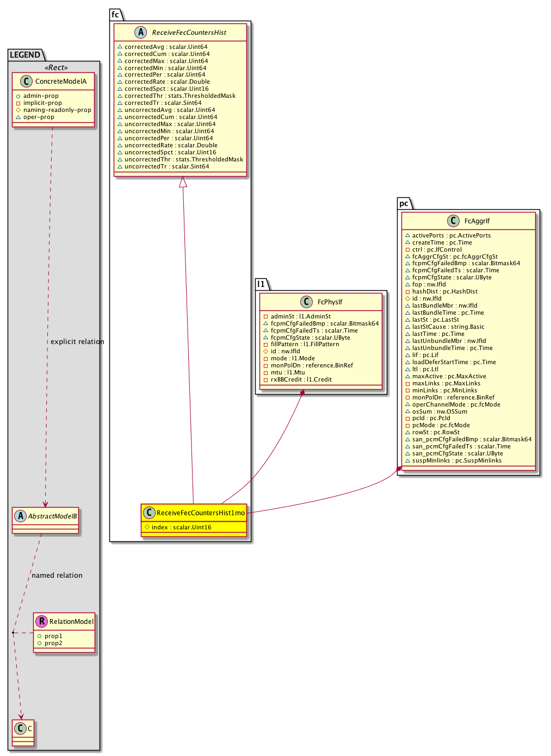551x756 pixels.
Task: Click the LEGEND package tab
Action: [25, 55]
